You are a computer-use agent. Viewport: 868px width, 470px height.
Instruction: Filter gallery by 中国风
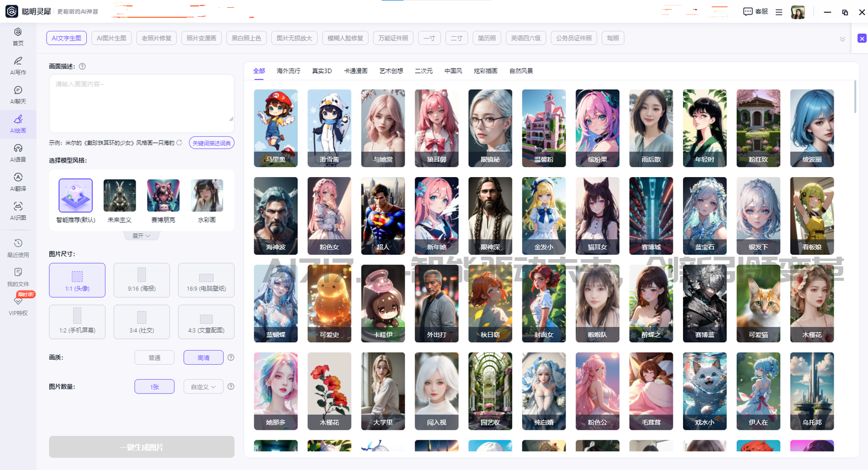(x=453, y=71)
